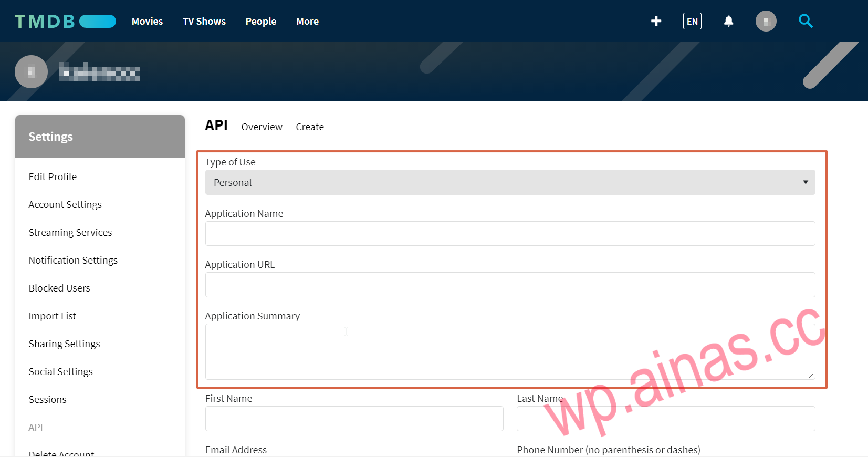
Task: Open the People menu
Action: (x=260, y=22)
